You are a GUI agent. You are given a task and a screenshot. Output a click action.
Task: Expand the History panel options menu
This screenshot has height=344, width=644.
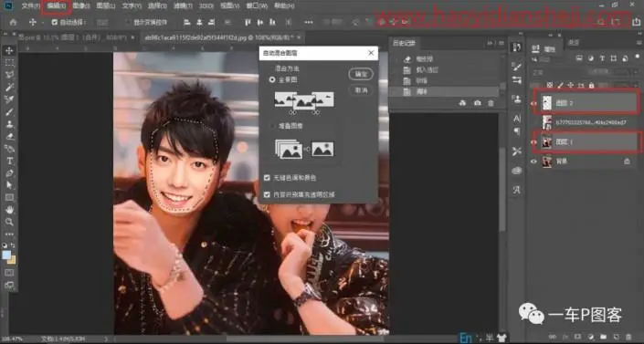(x=501, y=43)
